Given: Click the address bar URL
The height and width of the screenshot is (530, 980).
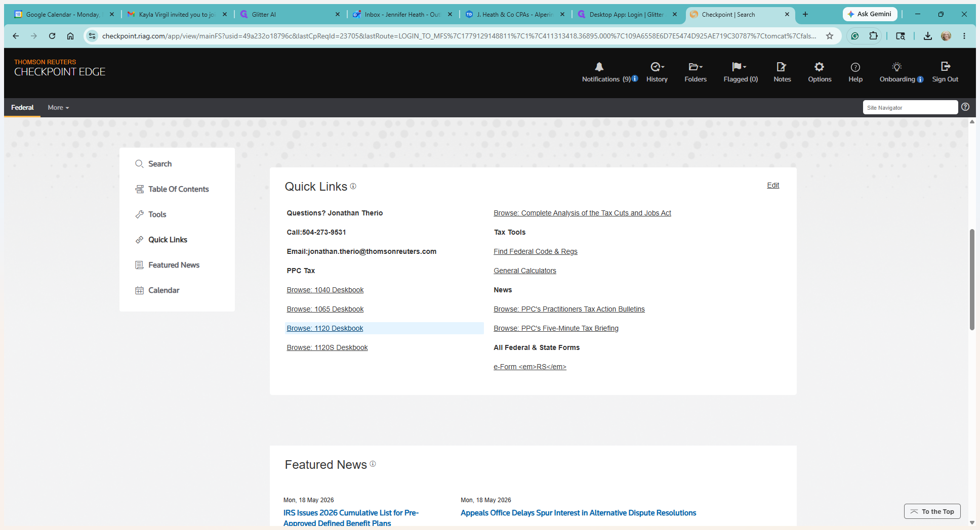Looking at the screenshot, I should (x=459, y=36).
